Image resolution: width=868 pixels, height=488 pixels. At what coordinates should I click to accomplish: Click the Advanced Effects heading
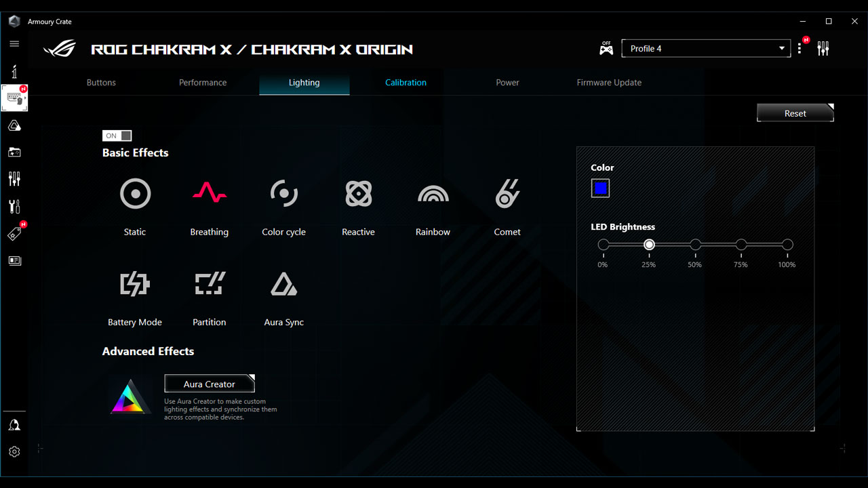(148, 351)
